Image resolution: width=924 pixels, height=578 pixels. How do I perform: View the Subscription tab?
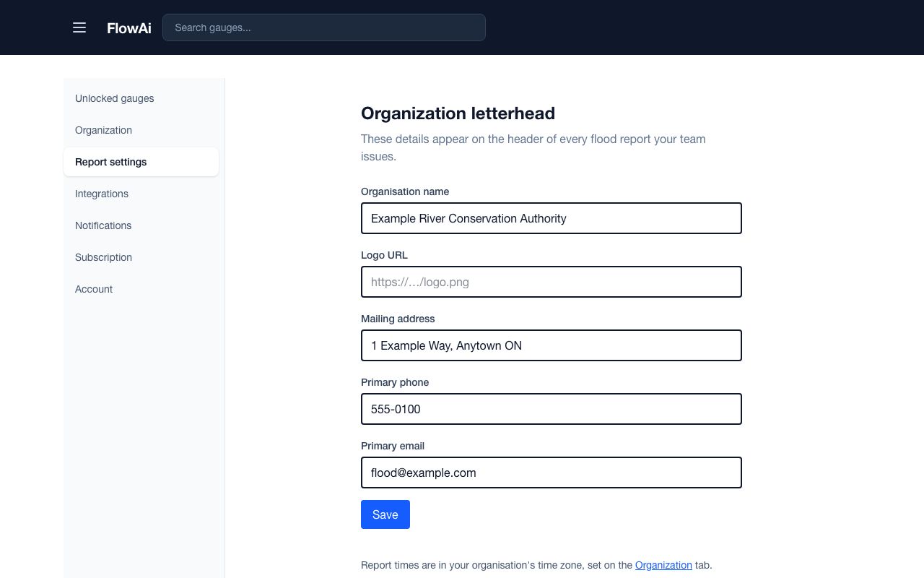coord(141,257)
